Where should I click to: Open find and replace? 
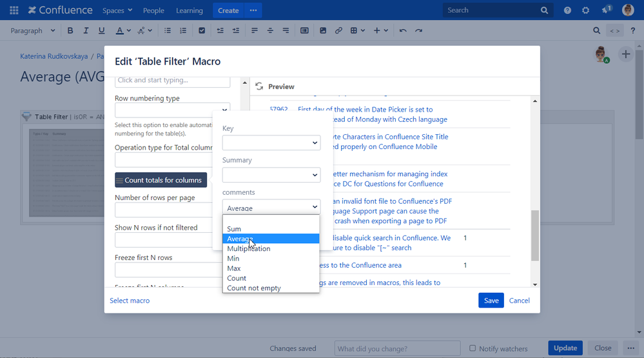click(596, 30)
